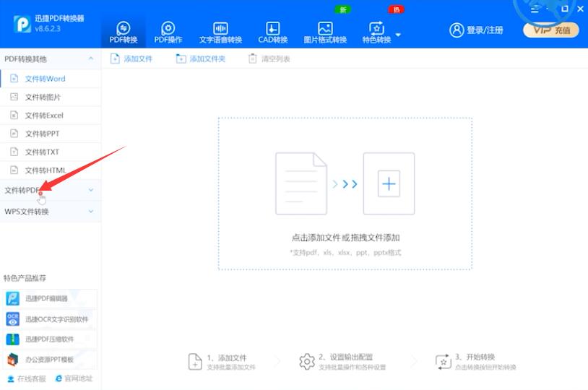Open 迅捷PDF编辑器 recommended product
Viewport: 588px width, 390px height.
50,298
